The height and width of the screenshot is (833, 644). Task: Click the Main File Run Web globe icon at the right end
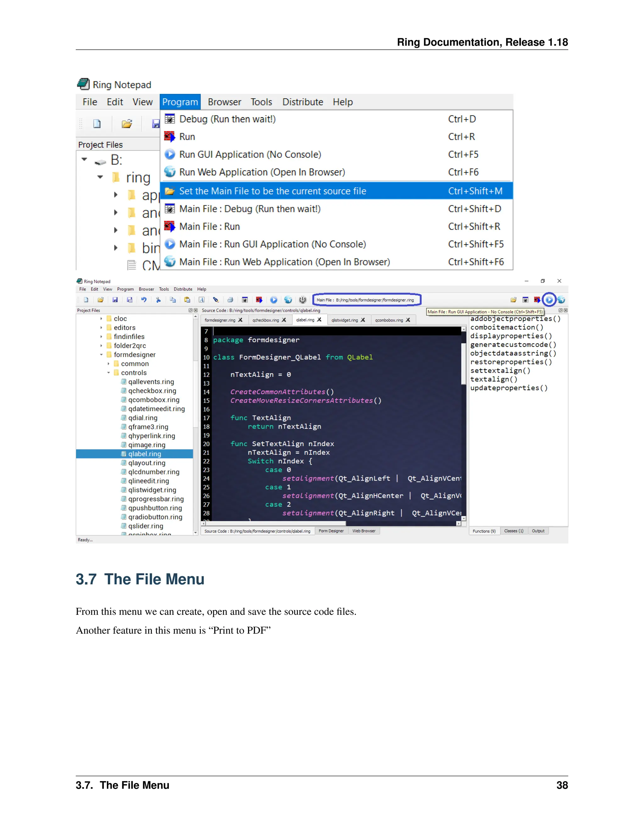pos(561,300)
